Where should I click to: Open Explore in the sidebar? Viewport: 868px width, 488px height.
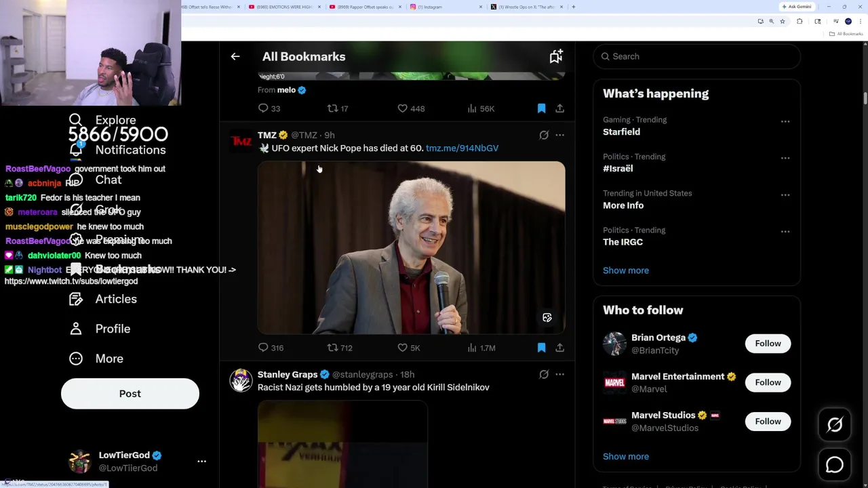(x=102, y=121)
